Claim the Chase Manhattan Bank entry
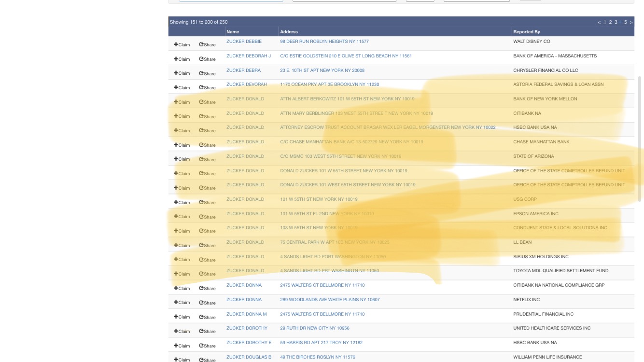Screen dimensions: 644x362 [182, 145]
